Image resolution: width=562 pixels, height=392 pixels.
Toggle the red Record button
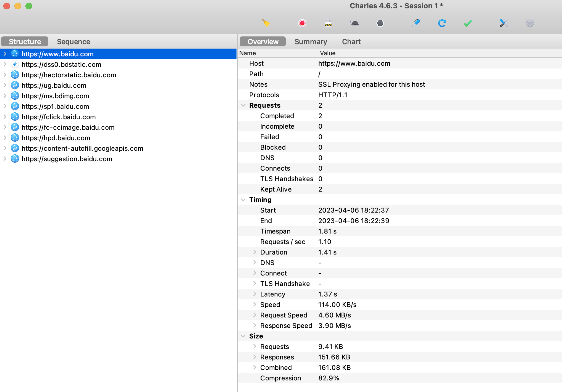302,23
